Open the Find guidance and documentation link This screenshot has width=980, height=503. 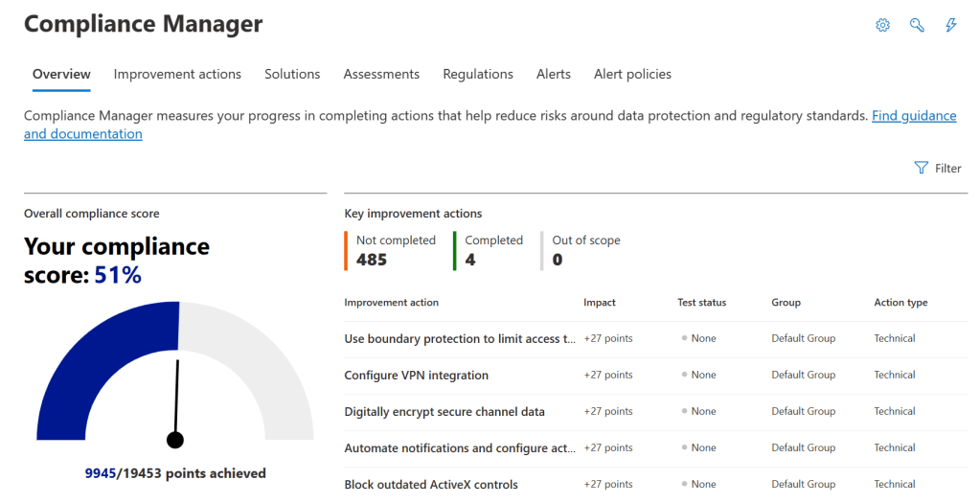tap(913, 116)
